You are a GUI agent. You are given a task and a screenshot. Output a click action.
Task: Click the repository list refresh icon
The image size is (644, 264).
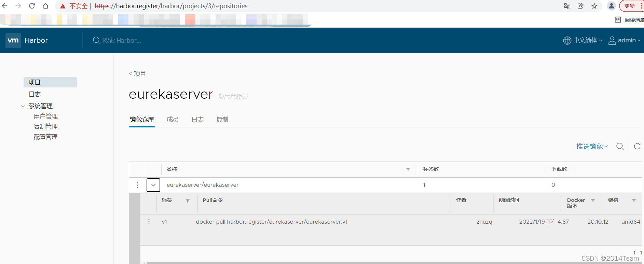tap(637, 147)
